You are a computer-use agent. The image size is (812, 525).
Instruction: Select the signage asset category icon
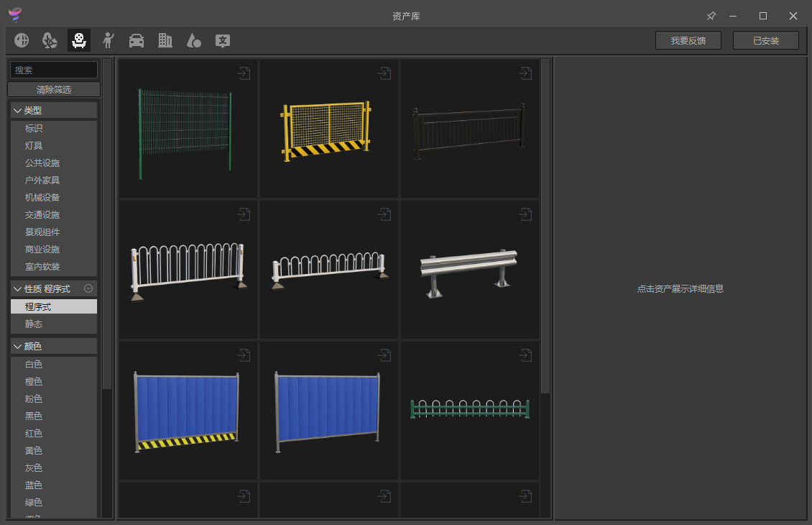(x=223, y=40)
